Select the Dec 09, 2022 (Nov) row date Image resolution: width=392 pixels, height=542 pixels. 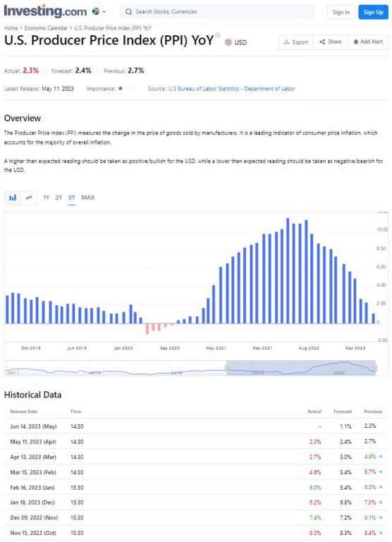[x=34, y=517]
